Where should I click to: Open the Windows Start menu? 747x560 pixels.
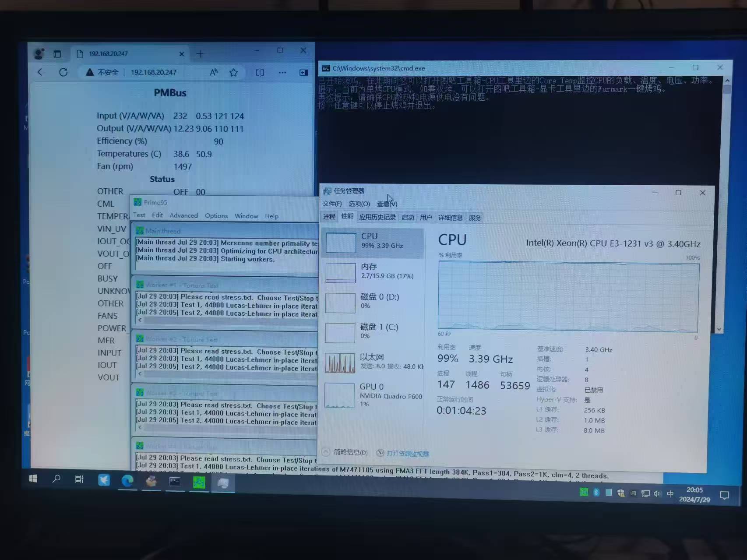click(x=33, y=479)
